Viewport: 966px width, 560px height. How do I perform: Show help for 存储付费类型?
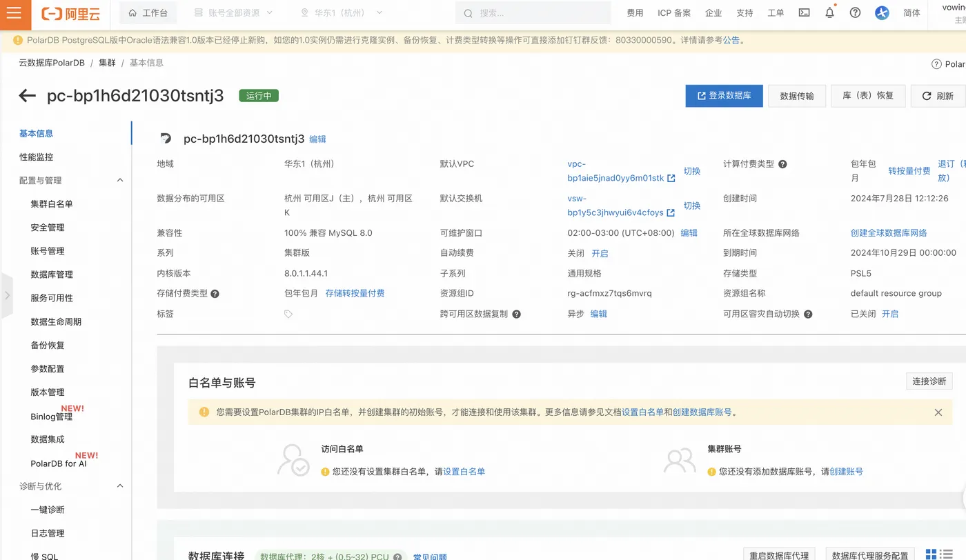coord(215,294)
